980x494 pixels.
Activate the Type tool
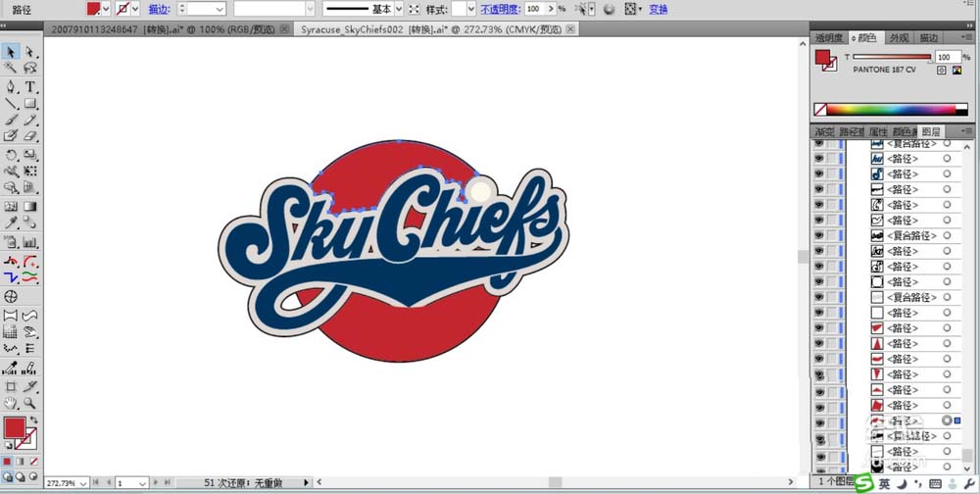pos(30,87)
